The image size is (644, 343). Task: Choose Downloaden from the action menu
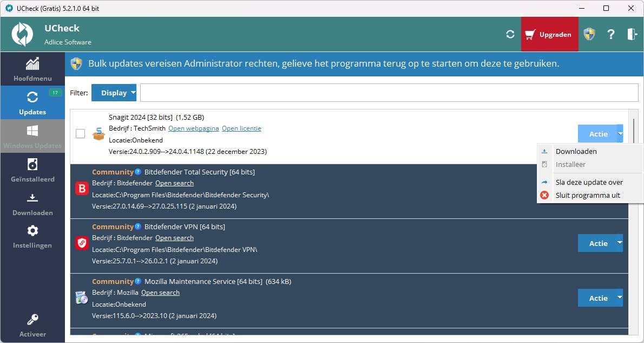pos(589,151)
